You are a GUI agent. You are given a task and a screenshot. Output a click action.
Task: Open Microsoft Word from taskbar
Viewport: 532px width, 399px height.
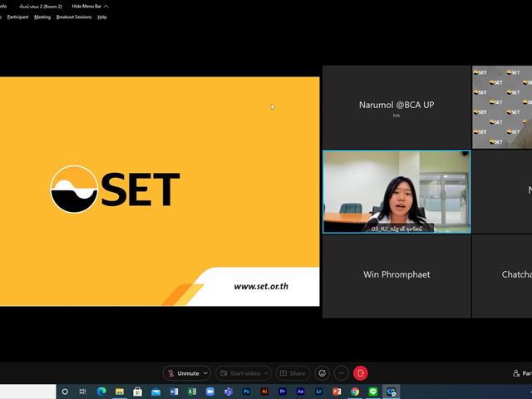click(174, 392)
